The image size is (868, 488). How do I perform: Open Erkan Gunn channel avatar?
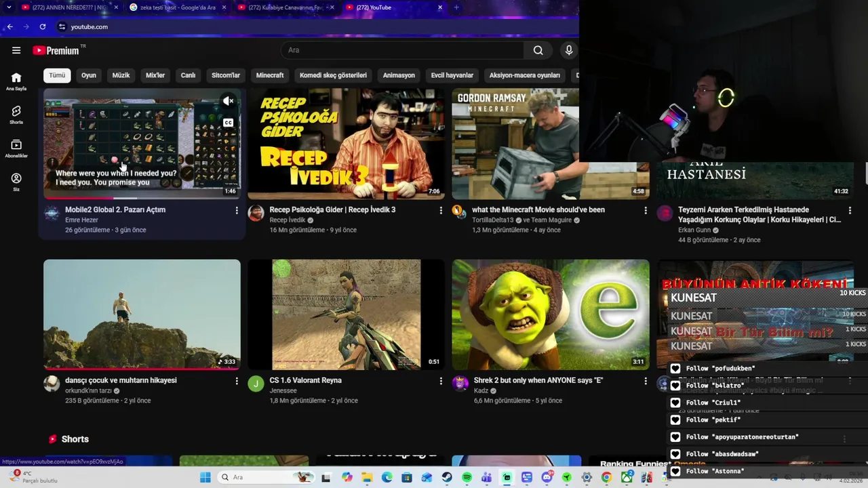click(x=665, y=213)
